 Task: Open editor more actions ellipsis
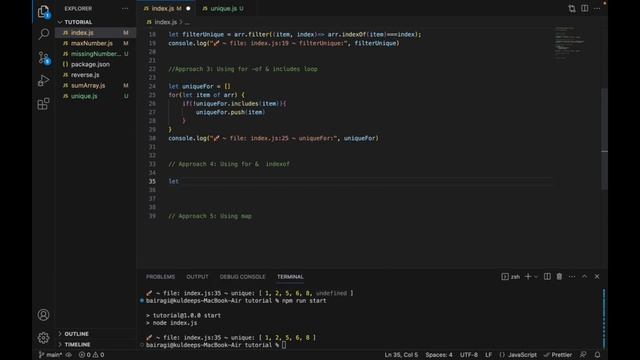597,9
